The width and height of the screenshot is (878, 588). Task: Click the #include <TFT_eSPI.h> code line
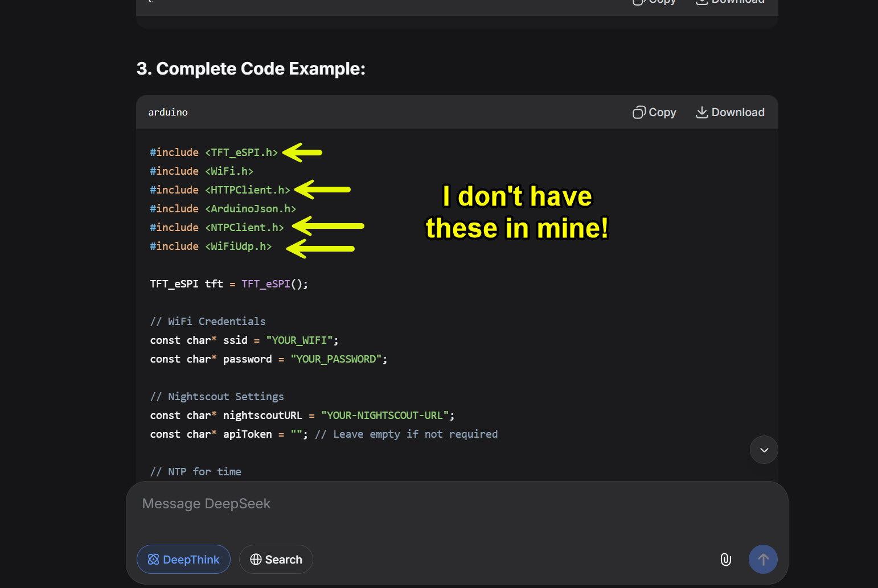[x=214, y=153]
